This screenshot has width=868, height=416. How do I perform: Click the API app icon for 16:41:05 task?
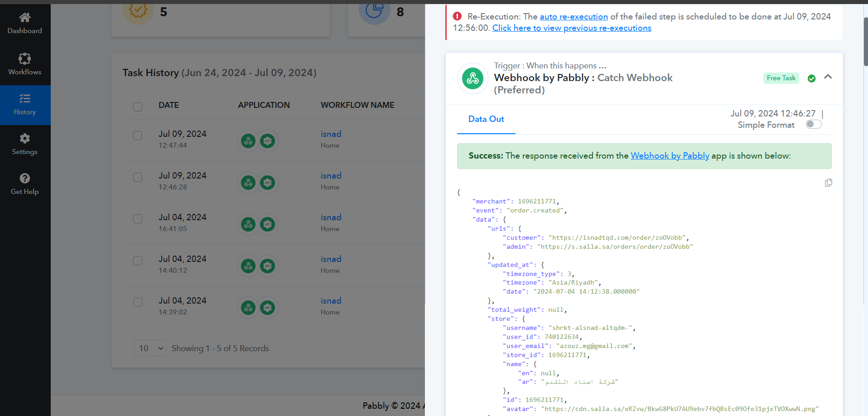coord(268,224)
